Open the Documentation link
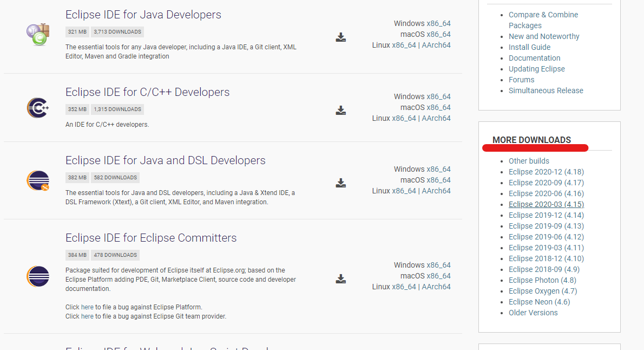The width and height of the screenshot is (644, 350). (534, 58)
